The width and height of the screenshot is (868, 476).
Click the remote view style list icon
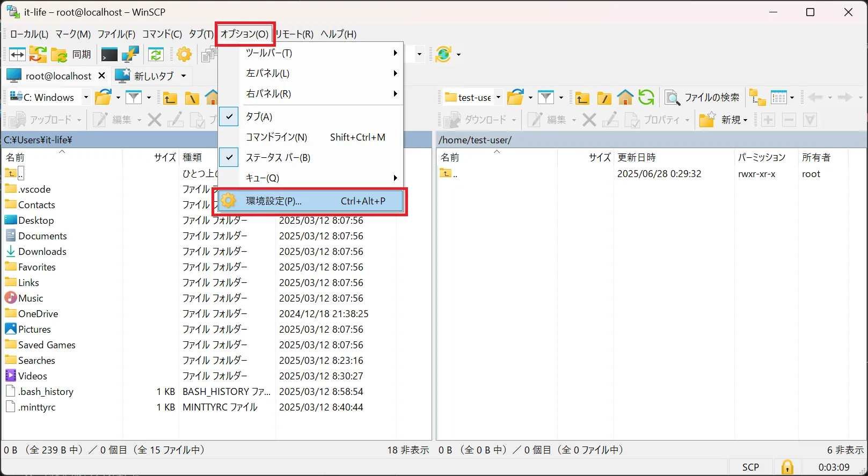coord(779,97)
